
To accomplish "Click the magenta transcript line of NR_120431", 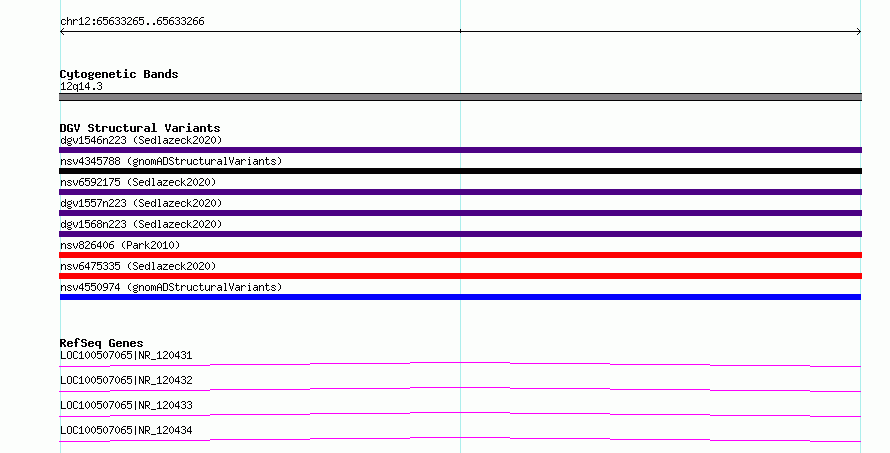I will click(x=460, y=363).
